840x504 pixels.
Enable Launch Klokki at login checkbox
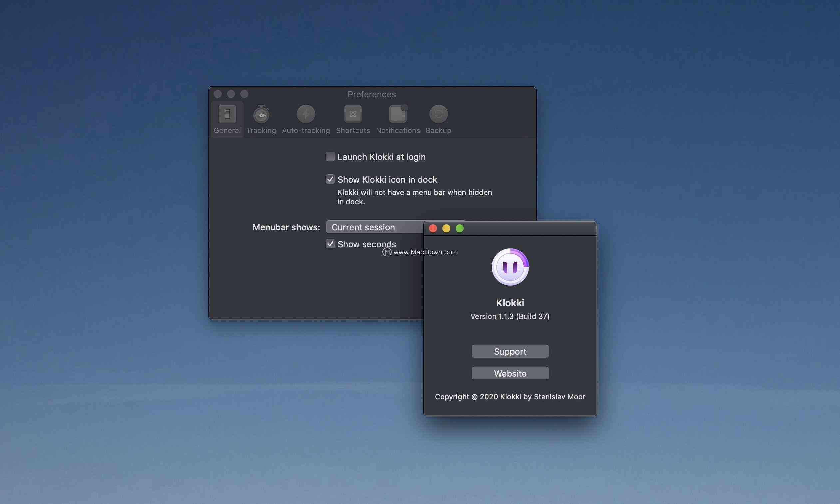click(x=330, y=156)
